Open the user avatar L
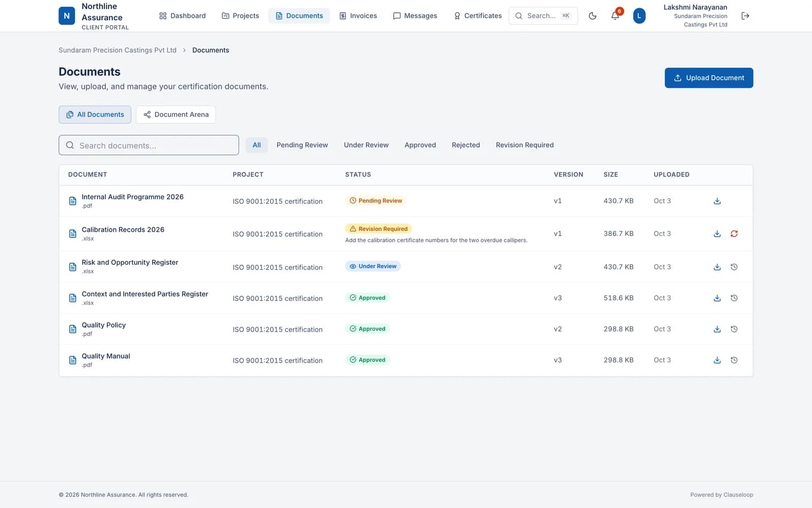Image resolution: width=812 pixels, height=508 pixels. [x=639, y=16]
